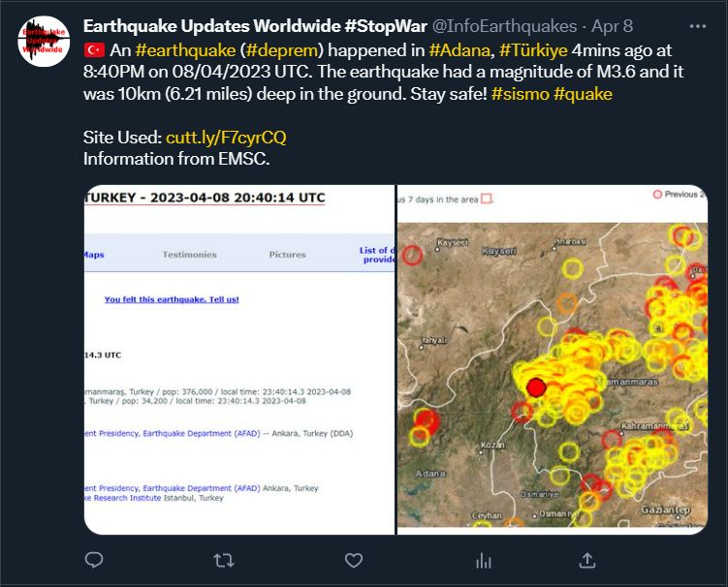Retweet this earthquake update

(x=223, y=560)
